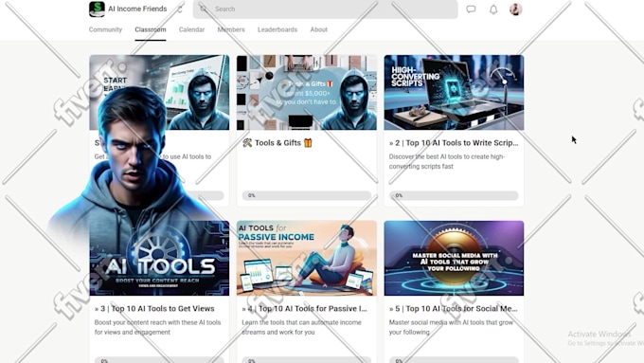
Task: Click the '5 | Top 10 AI Tools for Social Me...' title
Action: pos(453,309)
